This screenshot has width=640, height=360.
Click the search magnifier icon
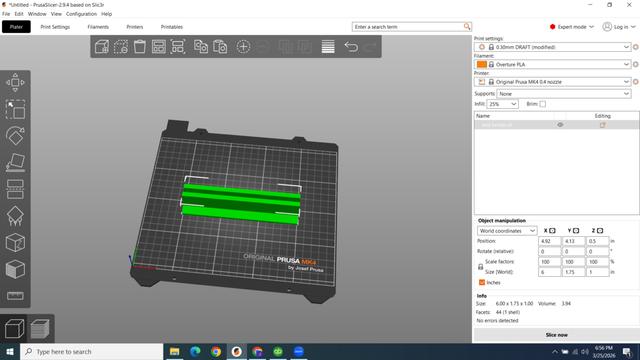pos(467,27)
